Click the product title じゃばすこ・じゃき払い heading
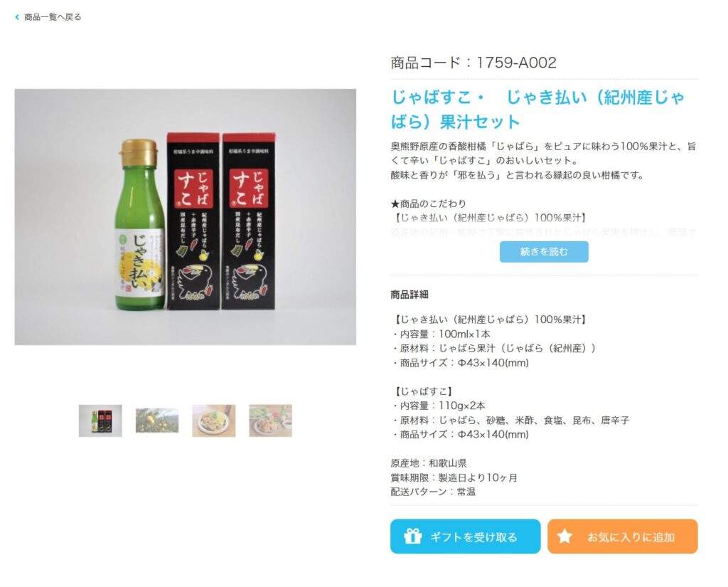Image resolution: width=728 pixels, height=587 pixels. tap(537, 110)
